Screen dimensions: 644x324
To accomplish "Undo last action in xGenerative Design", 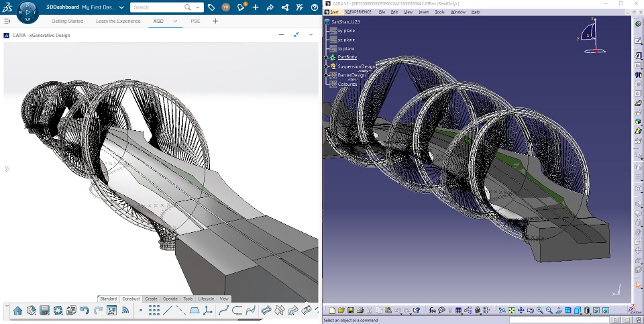I will pyautogui.click(x=85, y=311).
